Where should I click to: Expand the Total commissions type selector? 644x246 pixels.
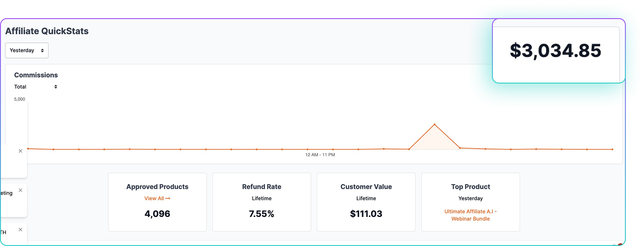(x=36, y=87)
